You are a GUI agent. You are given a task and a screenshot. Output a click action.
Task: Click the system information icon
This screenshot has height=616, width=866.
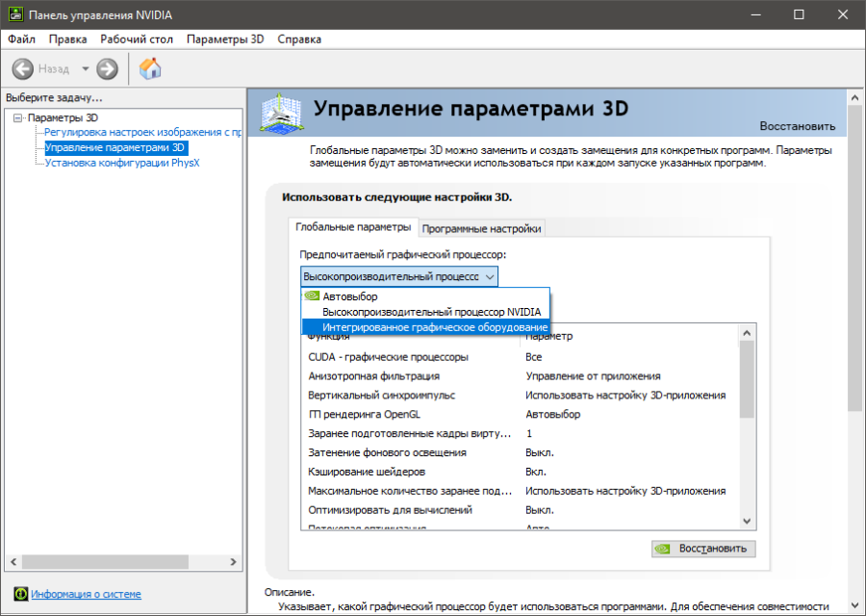tap(21, 594)
